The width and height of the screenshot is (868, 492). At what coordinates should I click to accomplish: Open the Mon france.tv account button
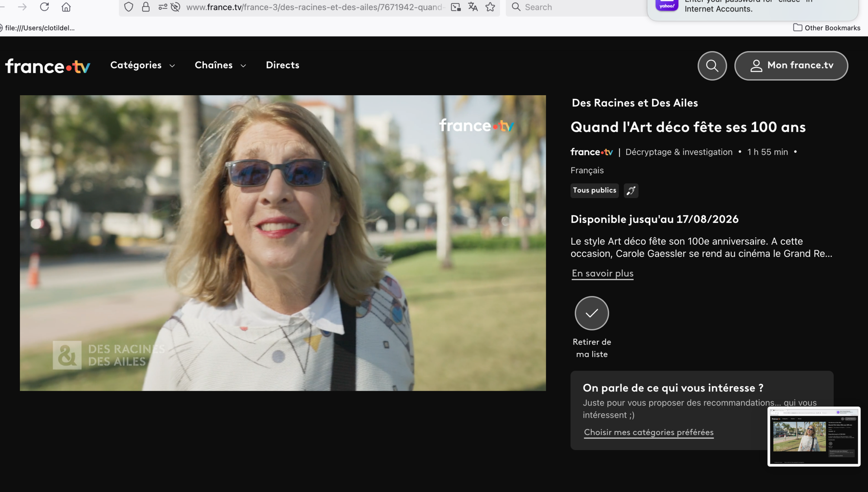point(791,66)
